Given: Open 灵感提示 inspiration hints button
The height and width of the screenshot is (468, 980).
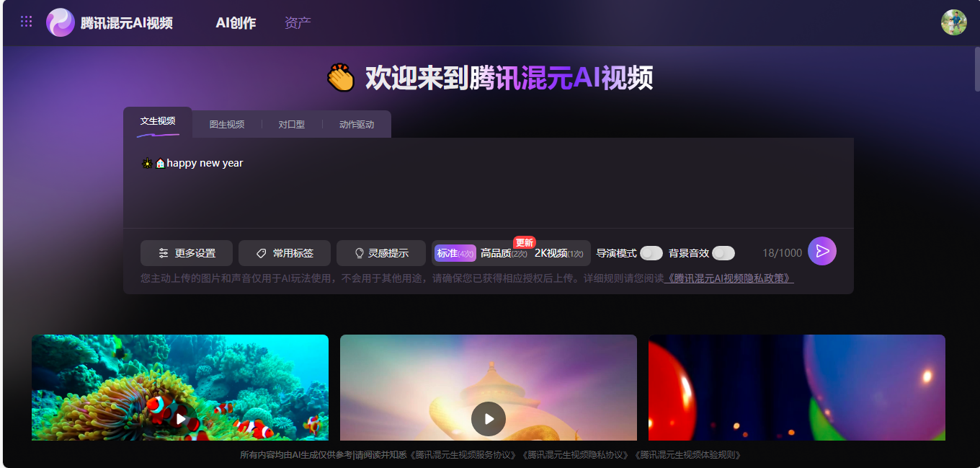Looking at the screenshot, I should [x=381, y=253].
